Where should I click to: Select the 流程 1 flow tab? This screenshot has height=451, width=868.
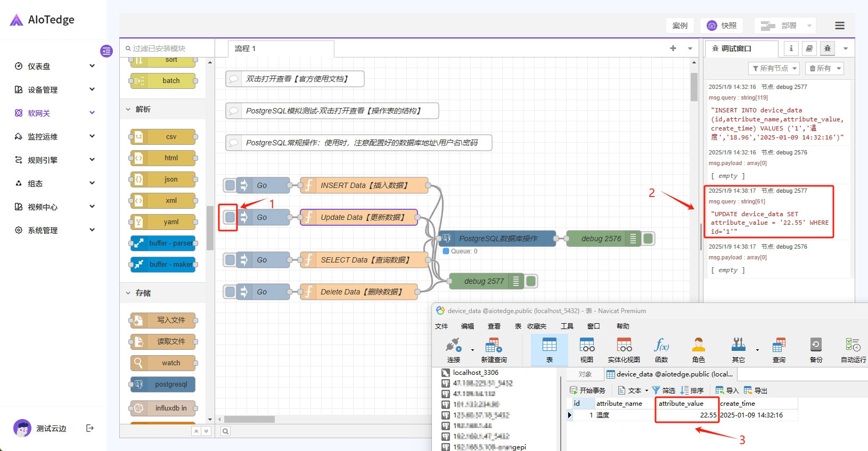[x=245, y=48]
